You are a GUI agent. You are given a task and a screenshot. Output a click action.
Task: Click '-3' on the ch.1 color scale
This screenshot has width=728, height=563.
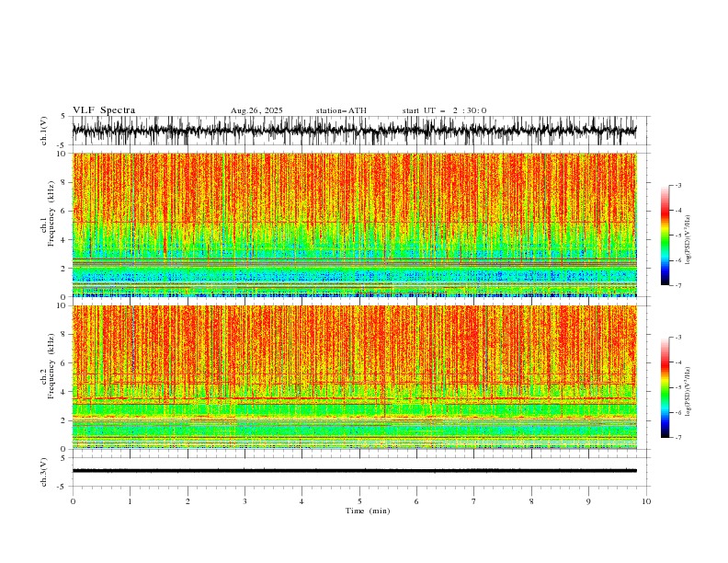point(677,185)
